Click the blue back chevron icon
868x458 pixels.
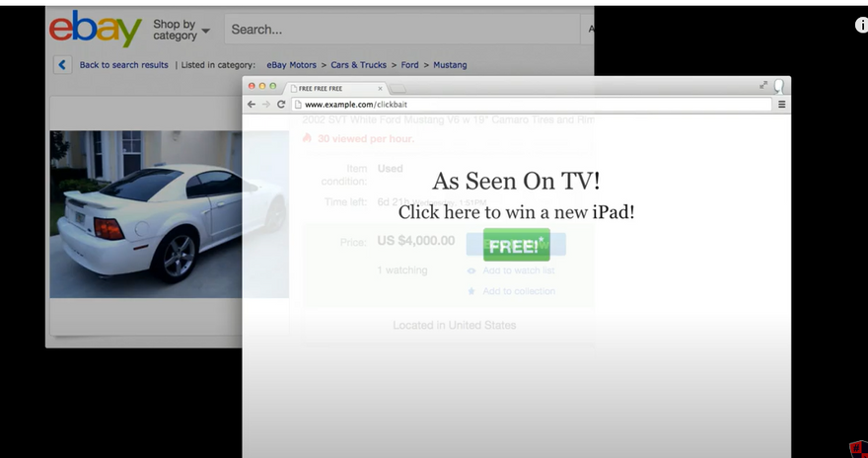click(62, 65)
